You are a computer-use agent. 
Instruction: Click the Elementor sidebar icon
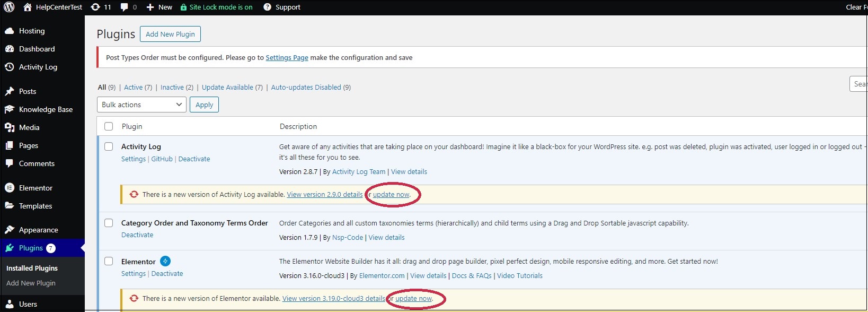click(x=10, y=188)
